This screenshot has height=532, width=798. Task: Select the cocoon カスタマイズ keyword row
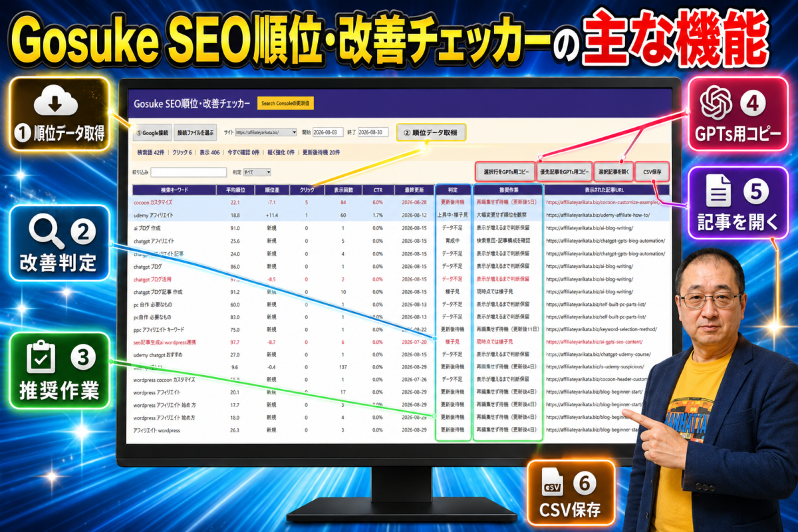401,202
